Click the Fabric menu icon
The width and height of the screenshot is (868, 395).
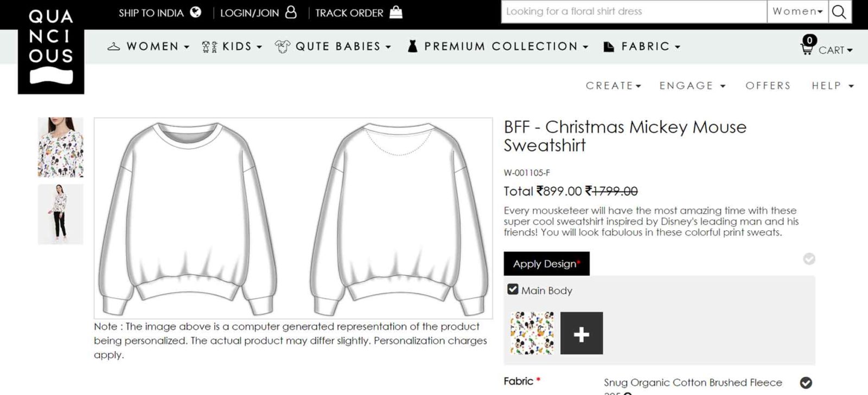[x=609, y=47]
